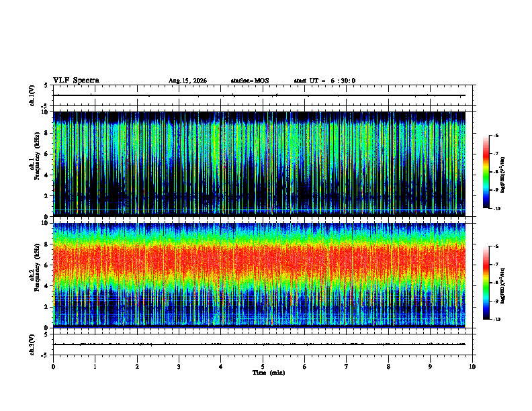The height and width of the screenshot is (411, 532).
Task: Select the log(PSD) label beside ch.1 colorbar
Action: click(503, 175)
